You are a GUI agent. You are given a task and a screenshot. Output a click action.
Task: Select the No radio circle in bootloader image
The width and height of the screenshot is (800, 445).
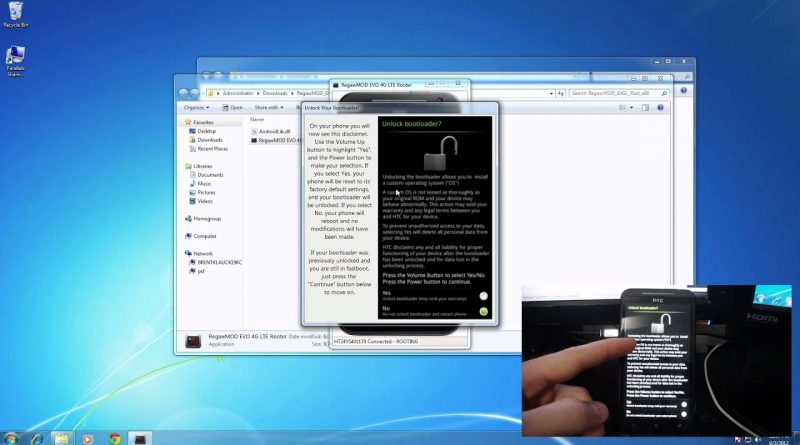tap(484, 311)
